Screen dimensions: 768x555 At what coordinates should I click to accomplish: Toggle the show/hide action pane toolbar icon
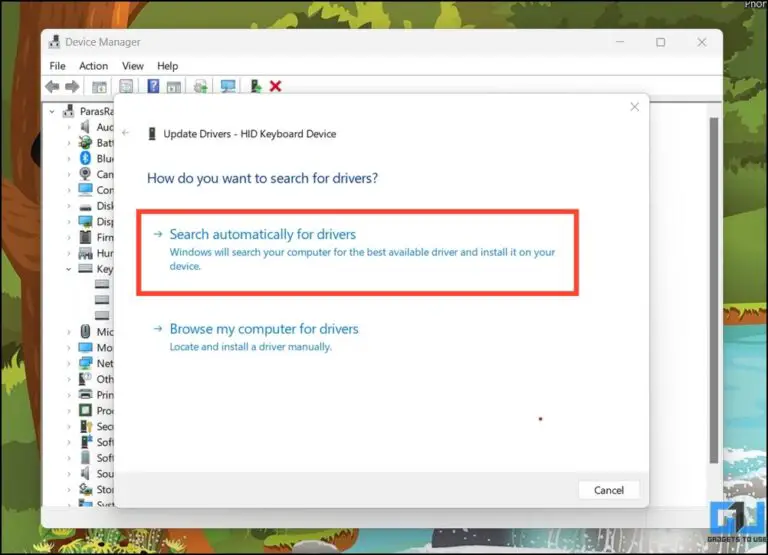pyautogui.click(x=174, y=87)
